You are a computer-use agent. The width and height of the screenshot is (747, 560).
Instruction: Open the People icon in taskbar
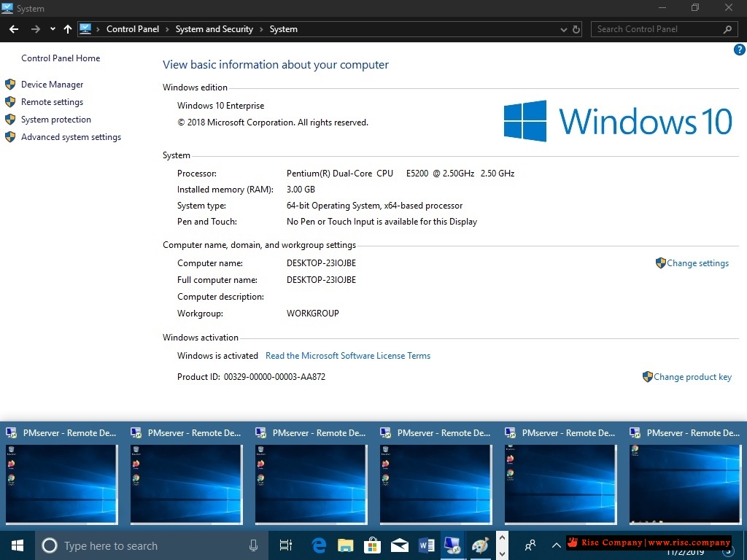(530, 545)
